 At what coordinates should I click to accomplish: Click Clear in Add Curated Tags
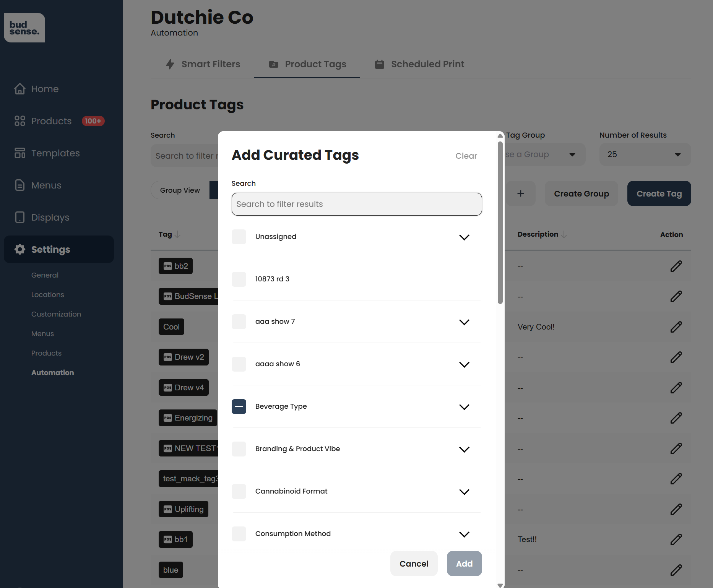click(466, 156)
